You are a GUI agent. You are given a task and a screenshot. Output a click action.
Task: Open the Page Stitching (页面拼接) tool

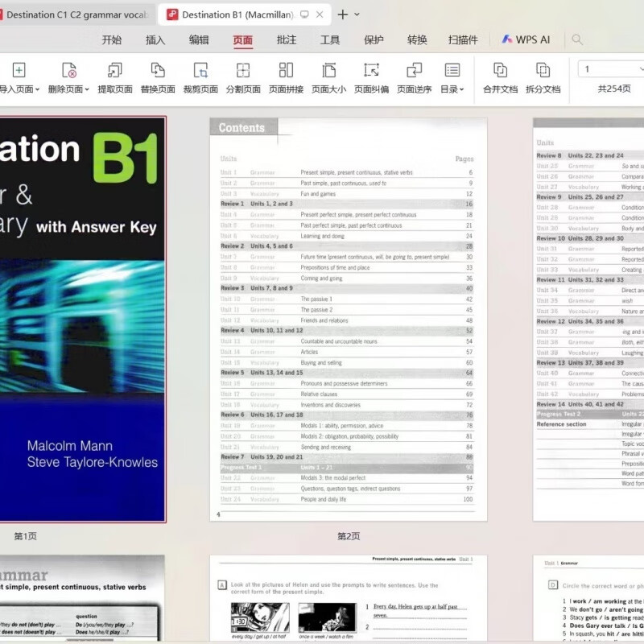coord(286,70)
